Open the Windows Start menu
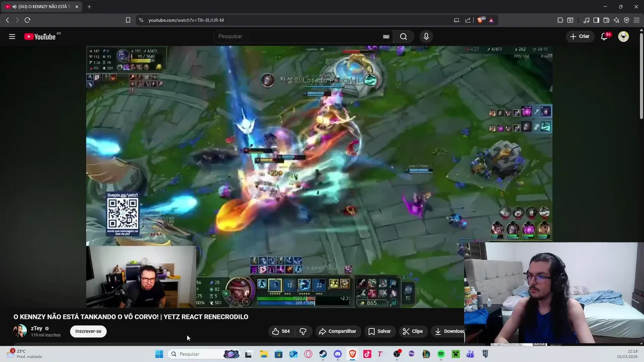Viewport: 644px width, 362px height. (x=159, y=354)
